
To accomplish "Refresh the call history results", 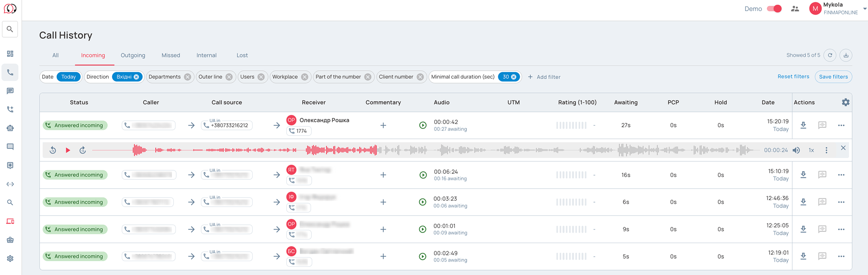I will [830, 55].
